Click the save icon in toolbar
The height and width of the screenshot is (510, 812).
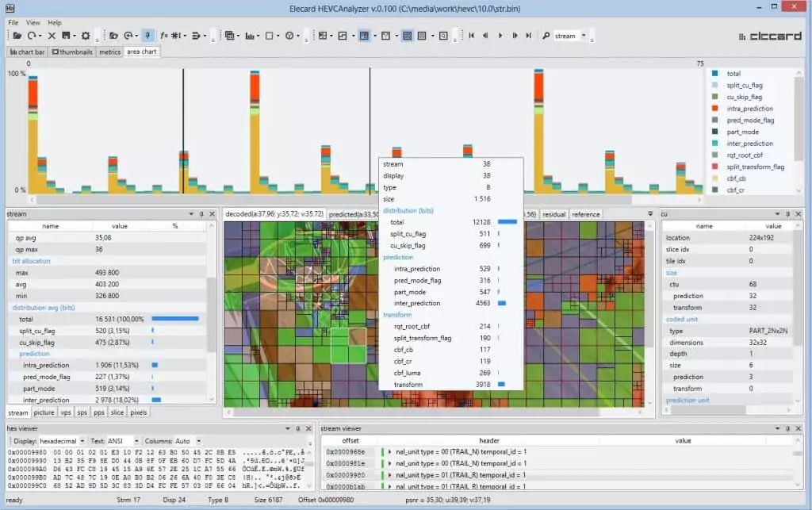66,36
